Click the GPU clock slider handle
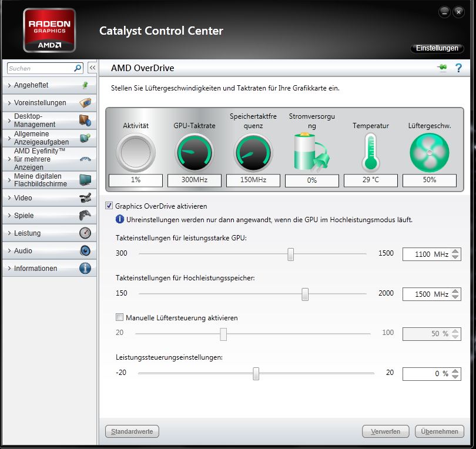 click(290, 254)
